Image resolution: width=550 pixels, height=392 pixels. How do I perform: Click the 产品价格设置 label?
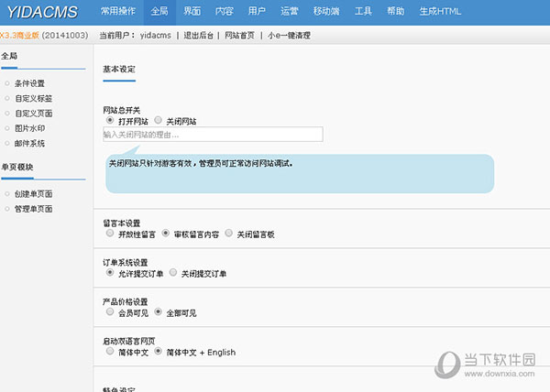[x=126, y=301]
